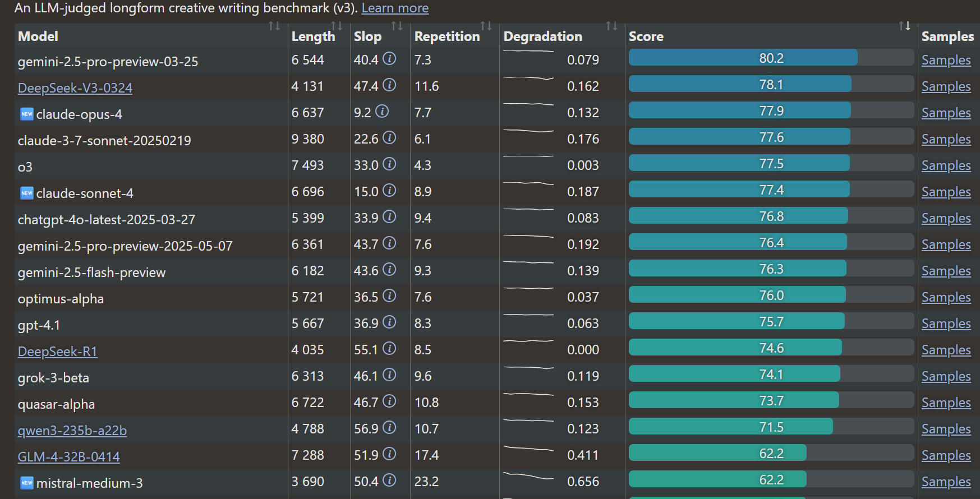Open the slop info icon in the o3 row
This screenshot has width=980, height=499.
[389, 164]
